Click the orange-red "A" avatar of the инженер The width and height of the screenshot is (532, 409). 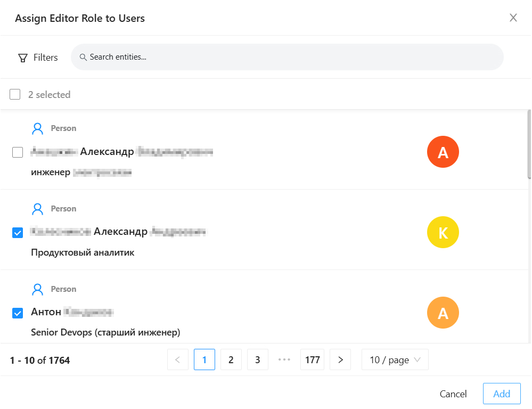[x=443, y=152]
